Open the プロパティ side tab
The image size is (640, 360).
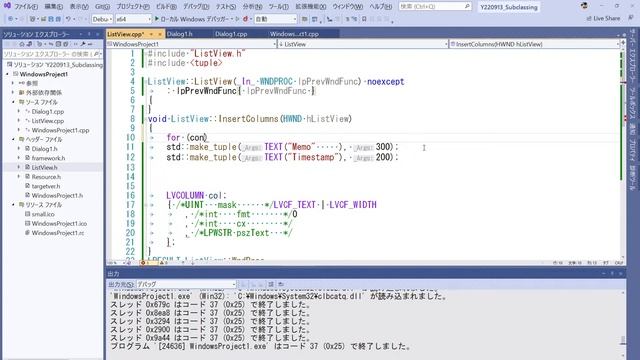633,151
